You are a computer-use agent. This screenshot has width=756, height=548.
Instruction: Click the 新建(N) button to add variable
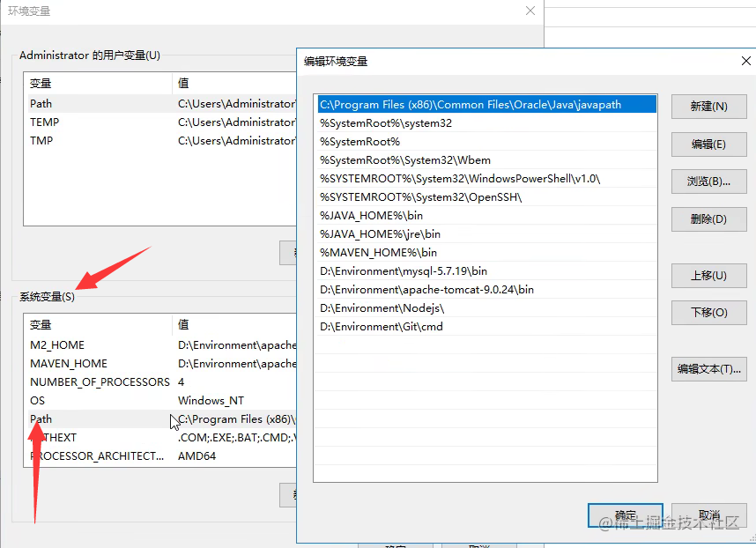pos(708,106)
